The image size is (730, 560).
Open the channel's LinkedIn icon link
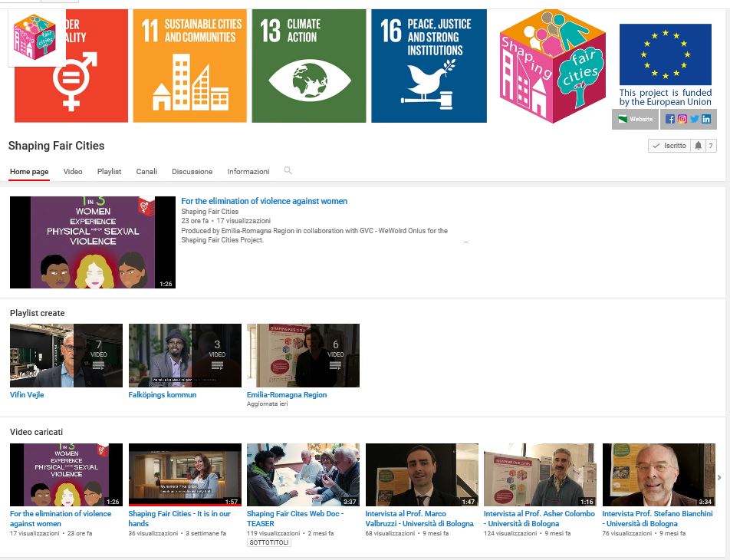pyautogui.click(x=705, y=119)
